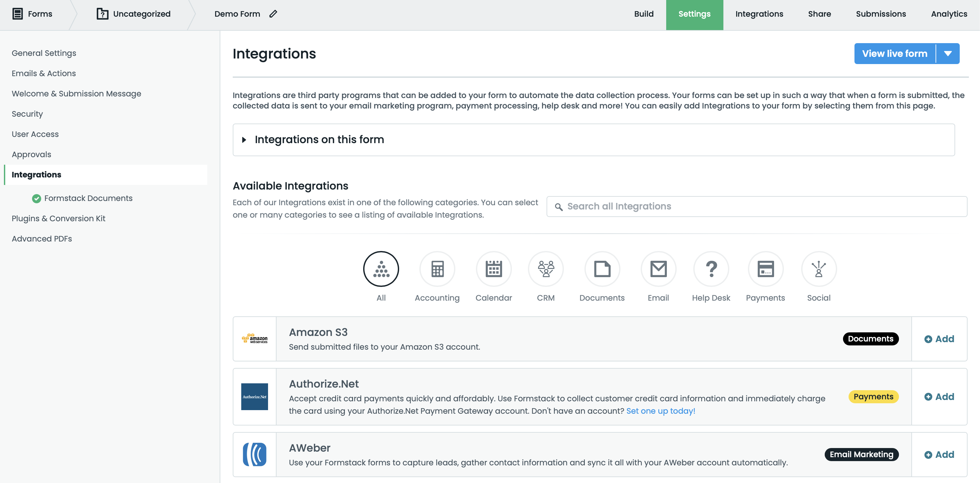Image resolution: width=980 pixels, height=483 pixels.
Task: Select the CRM category icon
Action: coord(546,269)
